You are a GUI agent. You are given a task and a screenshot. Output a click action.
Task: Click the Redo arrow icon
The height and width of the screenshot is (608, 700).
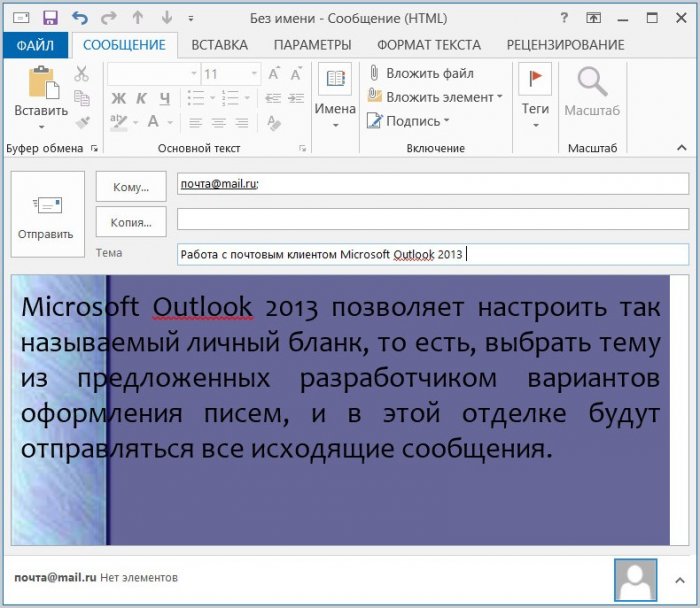pos(108,18)
